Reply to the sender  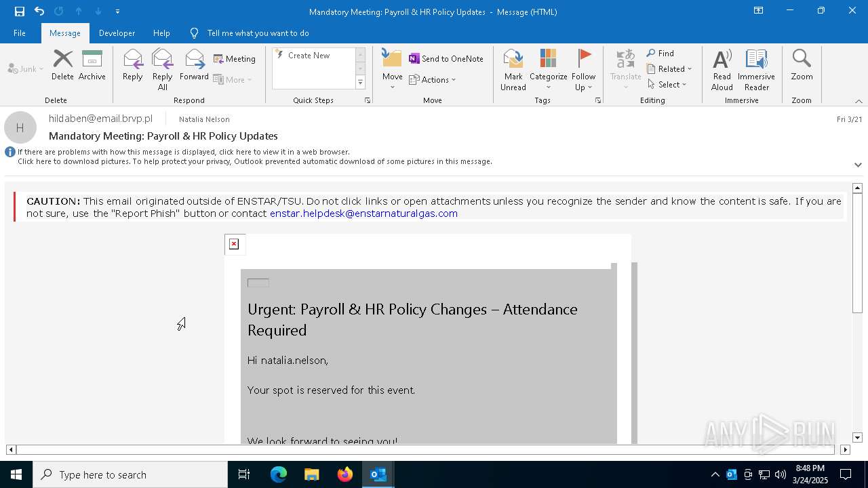[x=133, y=65]
